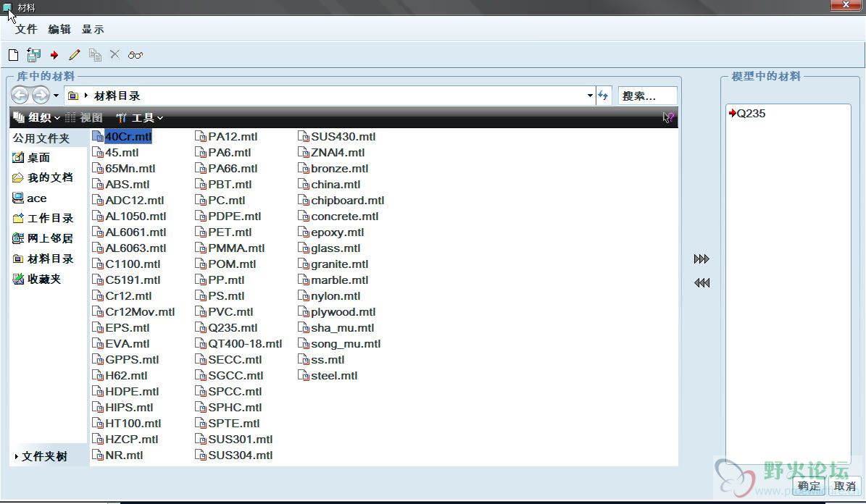Click the context help cursor icon
This screenshot has height=504, width=866.
point(668,117)
